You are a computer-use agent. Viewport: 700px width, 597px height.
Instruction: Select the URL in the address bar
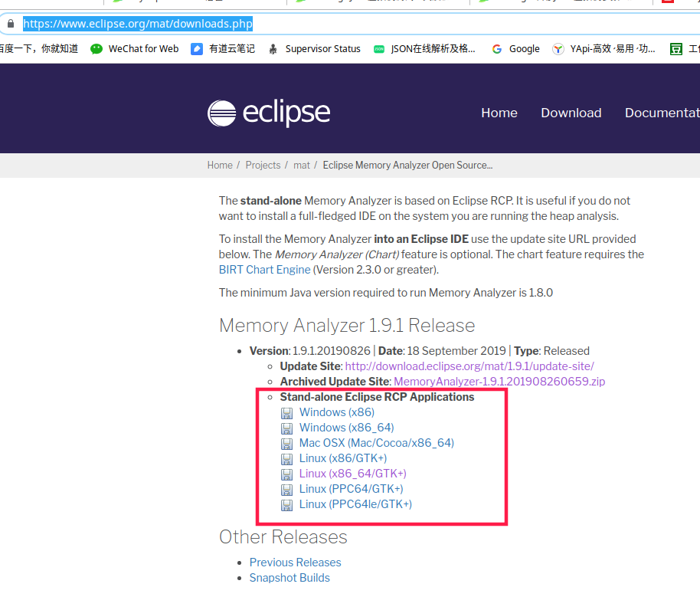click(138, 24)
